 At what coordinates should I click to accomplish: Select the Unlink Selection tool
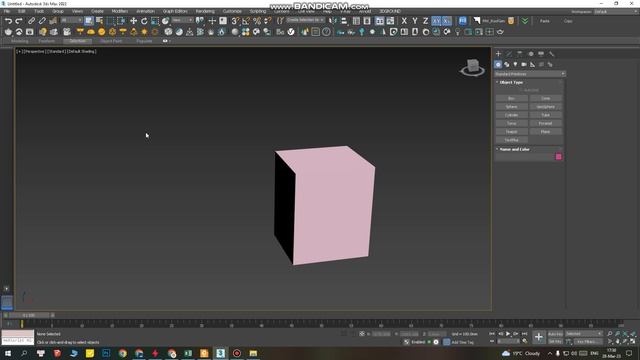(x=42, y=21)
